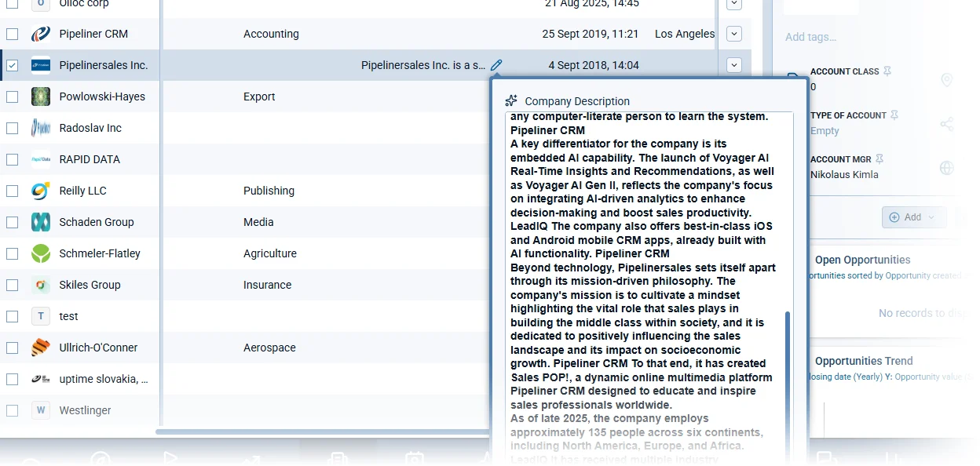Click the Powlowski-Hayes logo icon
The image size is (980, 466).
pyautogui.click(x=41, y=96)
